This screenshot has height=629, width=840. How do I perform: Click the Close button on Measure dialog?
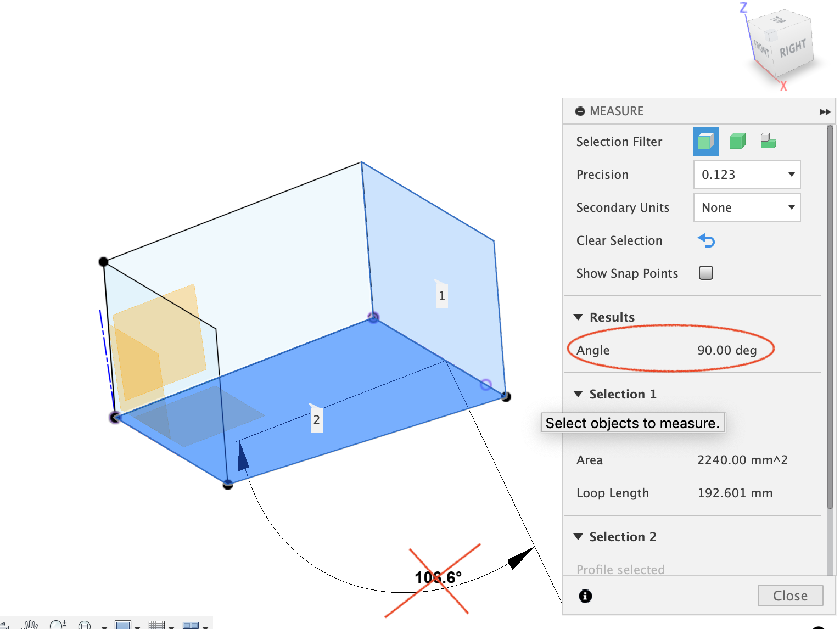(790, 596)
